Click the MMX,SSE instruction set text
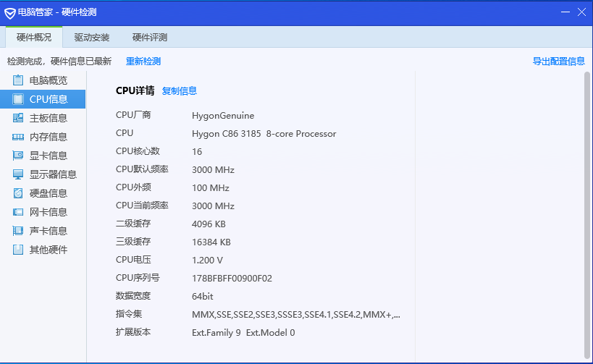 point(296,315)
